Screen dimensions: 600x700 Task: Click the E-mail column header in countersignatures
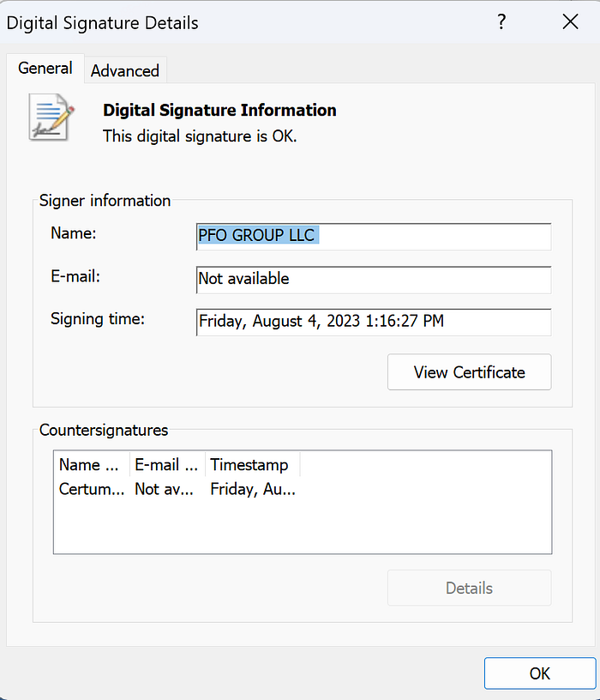pyautogui.click(x=166, y=465)
